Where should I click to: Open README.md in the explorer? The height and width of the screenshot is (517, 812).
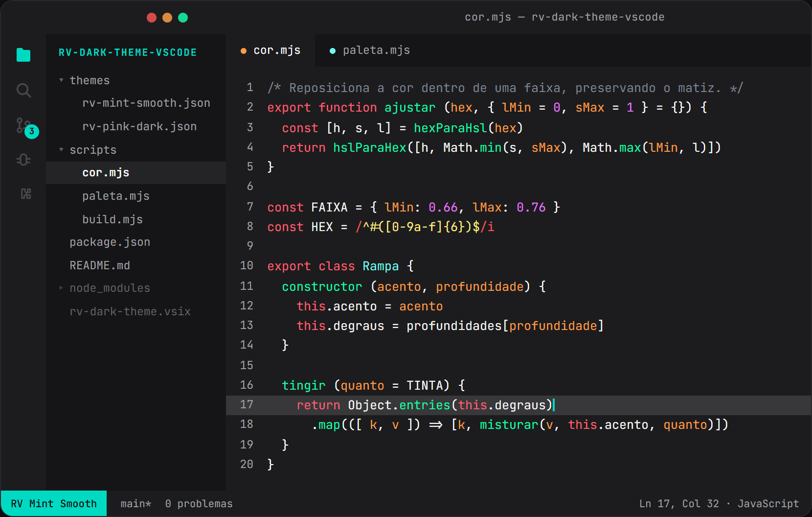point(100,265)
